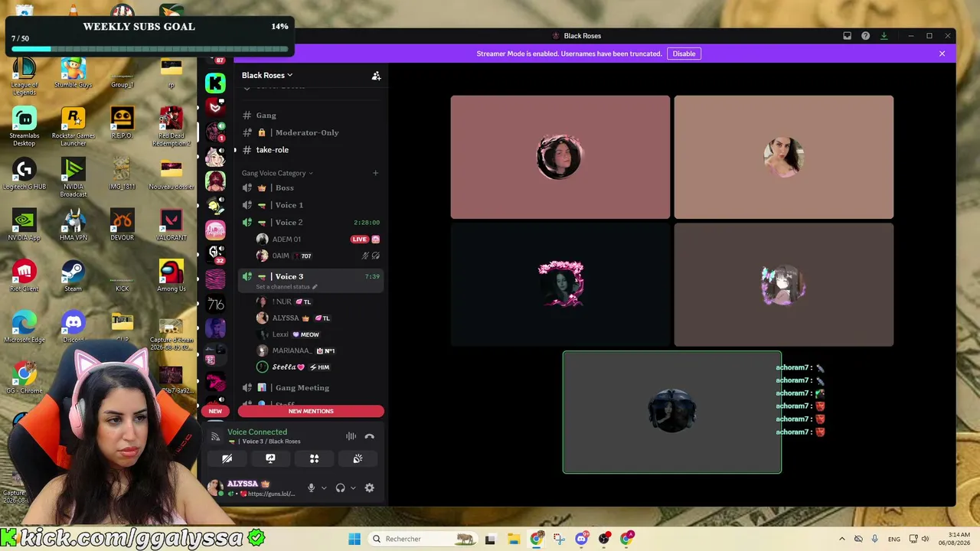
Task: Open the taskbar language indicator ENG
Action: [x=893, y=539]
